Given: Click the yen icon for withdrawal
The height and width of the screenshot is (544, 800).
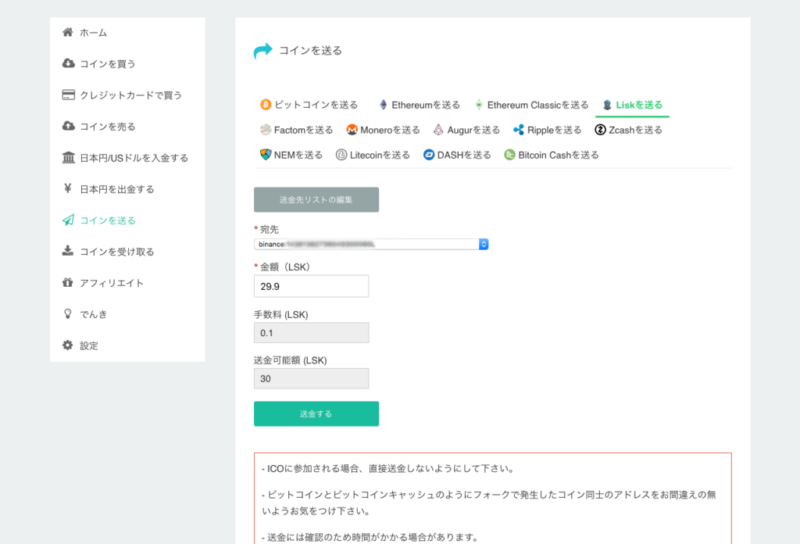Looking at the screenshot, I should pos(68,189).
